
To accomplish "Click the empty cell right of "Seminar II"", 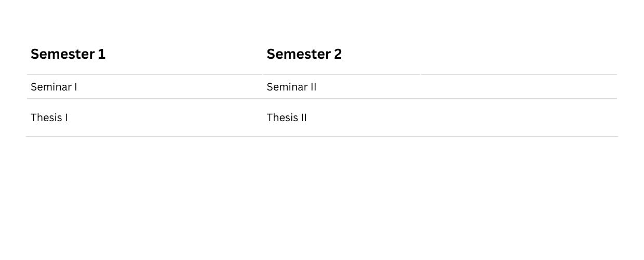I will 519,87.
